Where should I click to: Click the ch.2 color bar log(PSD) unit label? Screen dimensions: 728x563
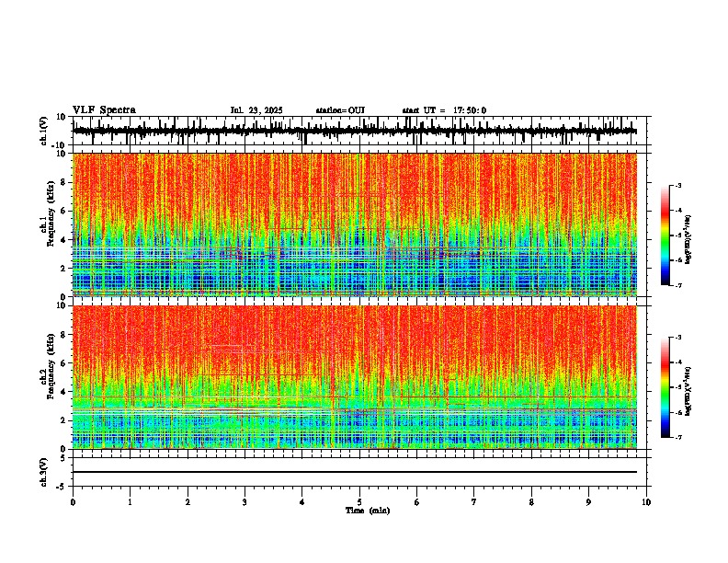(x=688, y=391)
